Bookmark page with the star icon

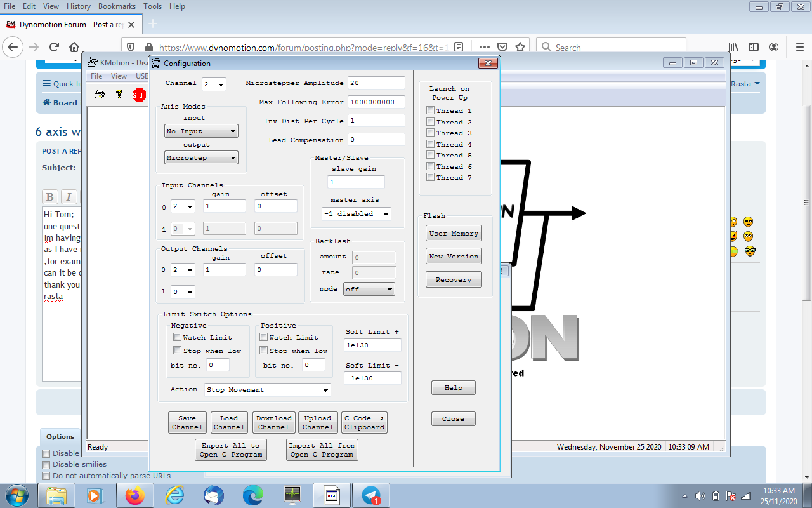click(x=520, y=47)
